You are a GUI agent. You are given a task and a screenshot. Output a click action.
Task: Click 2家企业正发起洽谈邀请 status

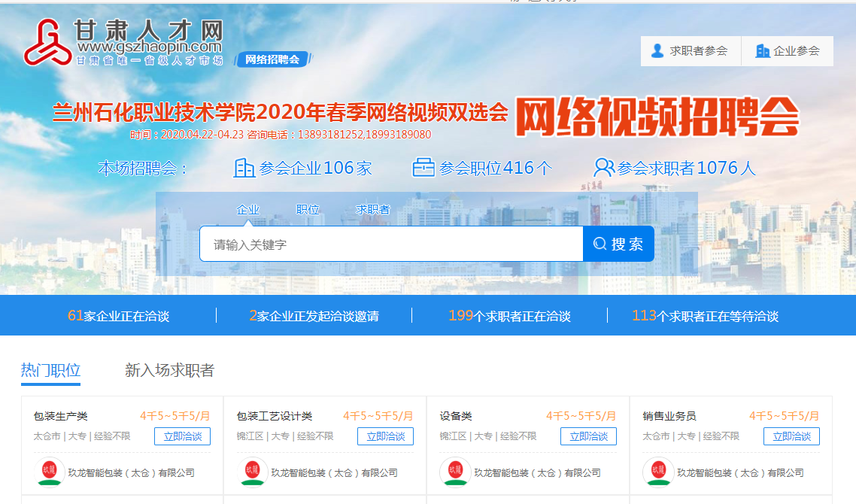[314, 316]
